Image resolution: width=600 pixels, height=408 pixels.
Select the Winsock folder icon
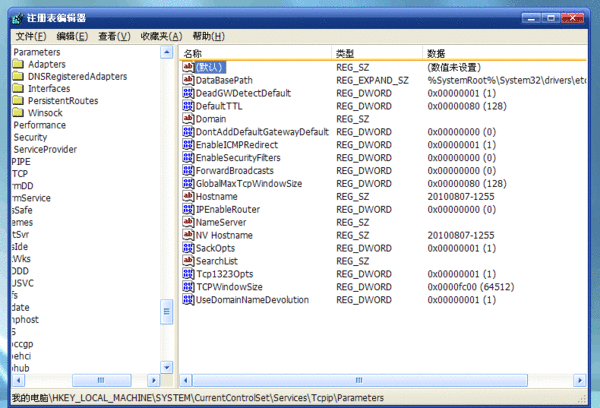point(18,113)
